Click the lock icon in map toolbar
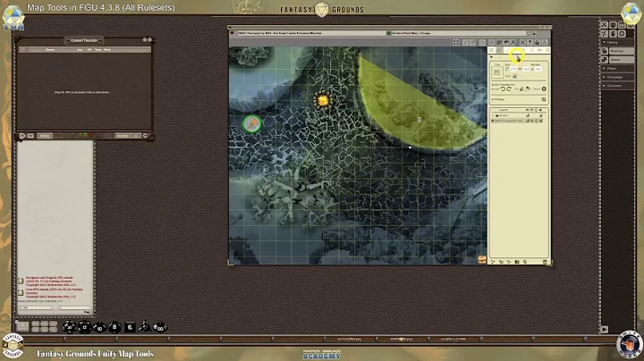The height and width of the screenshot is (361, 644). click(x=537, y=42)
